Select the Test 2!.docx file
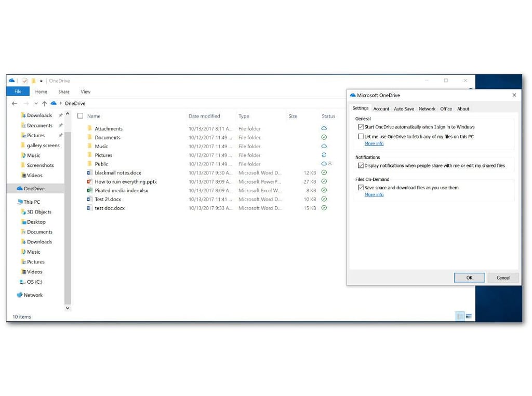The image size is (532, 396). [x=108, y=199]
